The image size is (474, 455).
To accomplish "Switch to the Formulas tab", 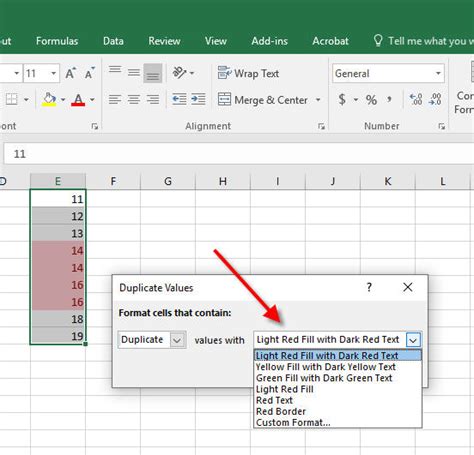I will pos(57,41).
